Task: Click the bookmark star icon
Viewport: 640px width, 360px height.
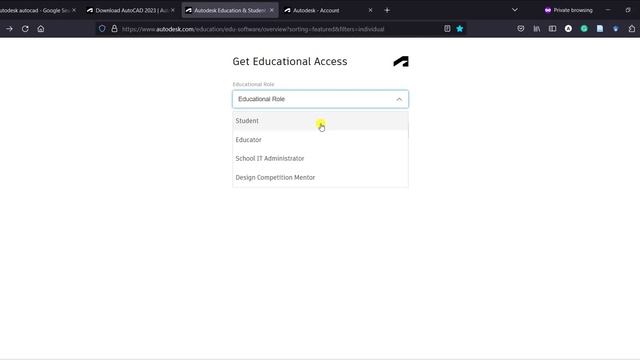Action: (x=460, y=29)
